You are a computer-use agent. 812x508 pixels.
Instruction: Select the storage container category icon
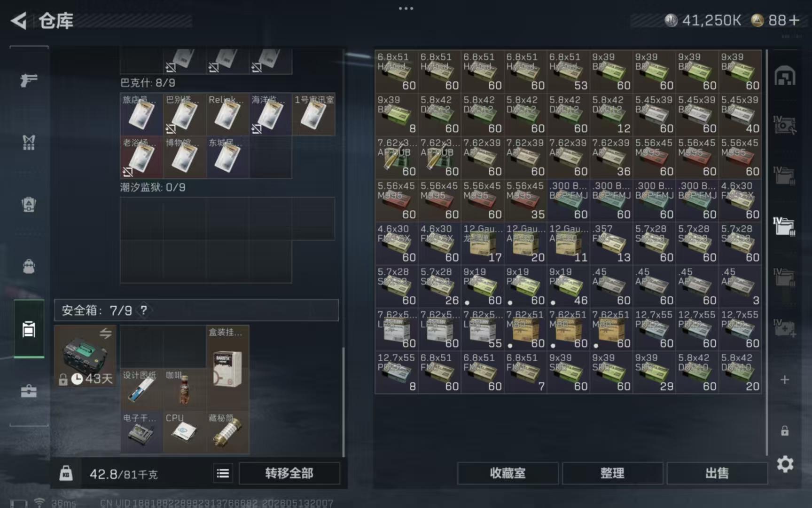pyautogui.click(x=29, y=329)
